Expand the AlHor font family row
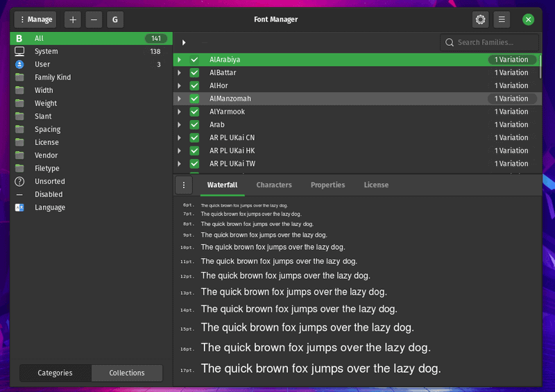This screenshot has width=555, height=392. pos(179,86)
